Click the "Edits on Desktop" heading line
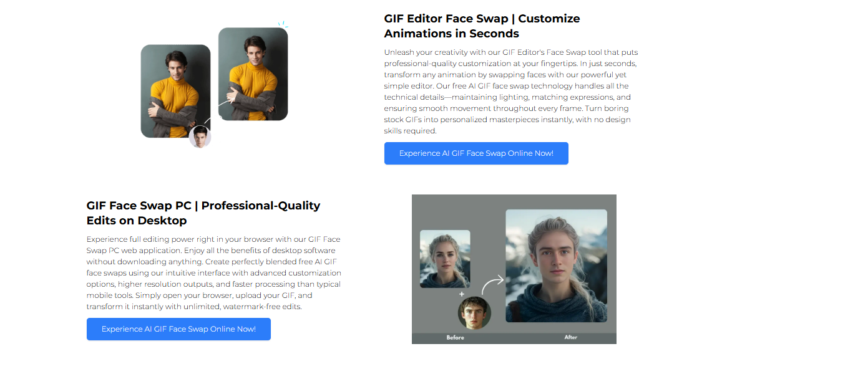Image resolution: width=868 pixels, height=369 pixels. [137, 221]
